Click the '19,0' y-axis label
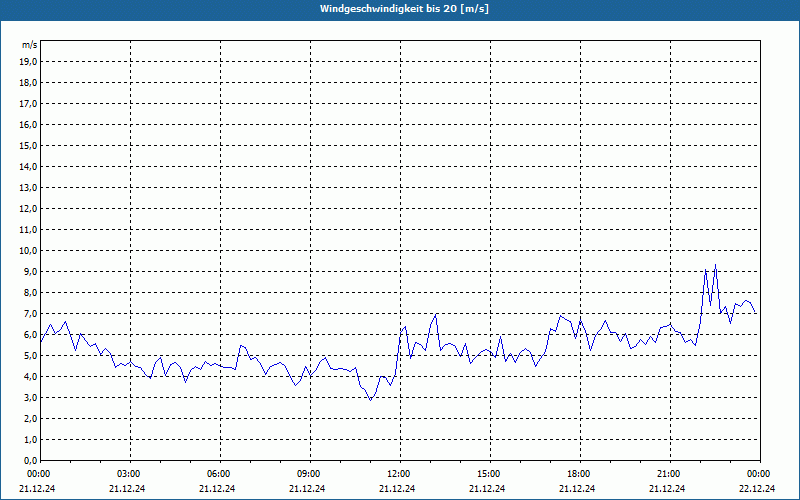 pyautogui.click(x=28, y=62)
